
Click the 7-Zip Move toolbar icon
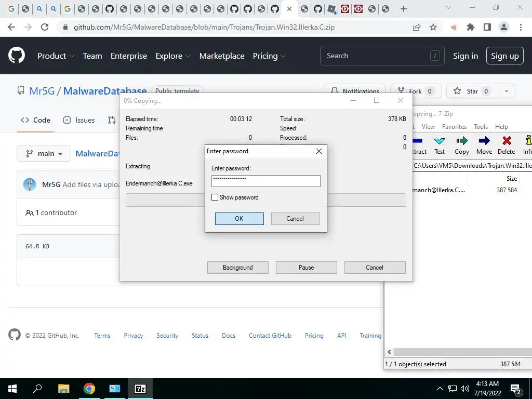pyautogui.click(x=484, y=145)
